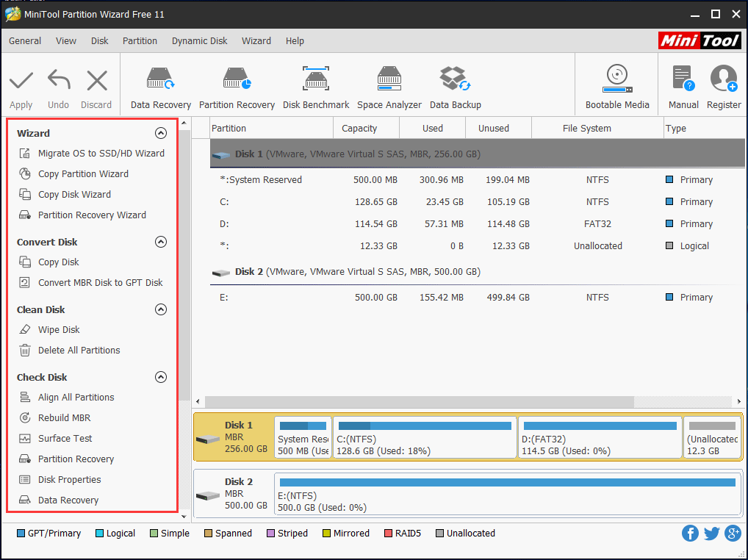748x560 pixels.
Task: Select the C: NTFS block in disk map
Action: click(x=424, y=438)
